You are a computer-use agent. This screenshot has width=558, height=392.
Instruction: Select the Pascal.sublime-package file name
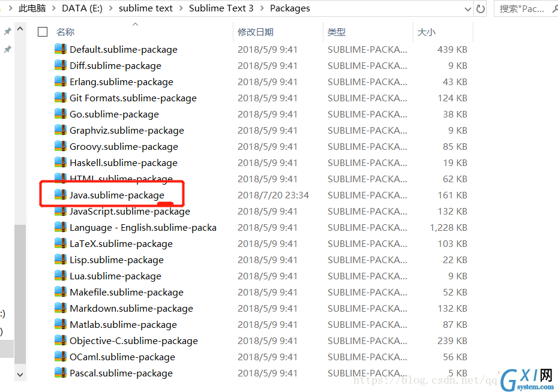pos(121,373)
